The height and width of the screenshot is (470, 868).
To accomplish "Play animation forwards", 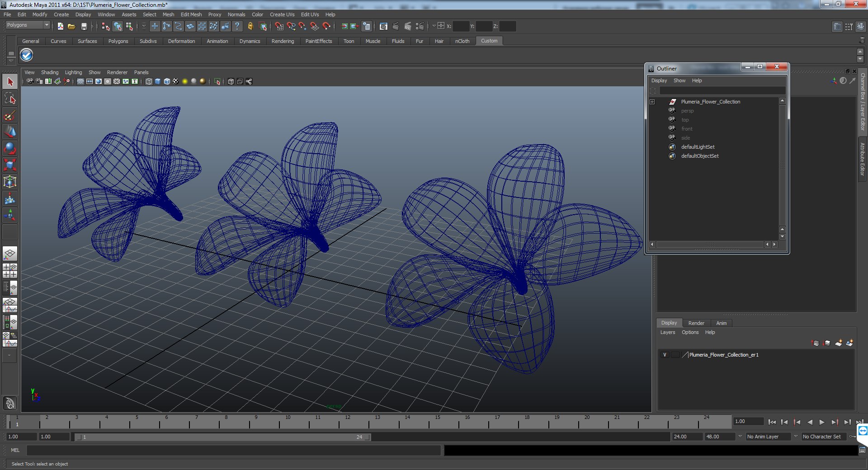I will click(822, 422).
